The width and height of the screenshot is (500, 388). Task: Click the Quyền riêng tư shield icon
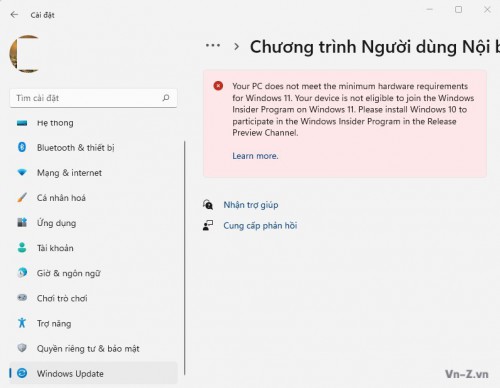[22, 348]
